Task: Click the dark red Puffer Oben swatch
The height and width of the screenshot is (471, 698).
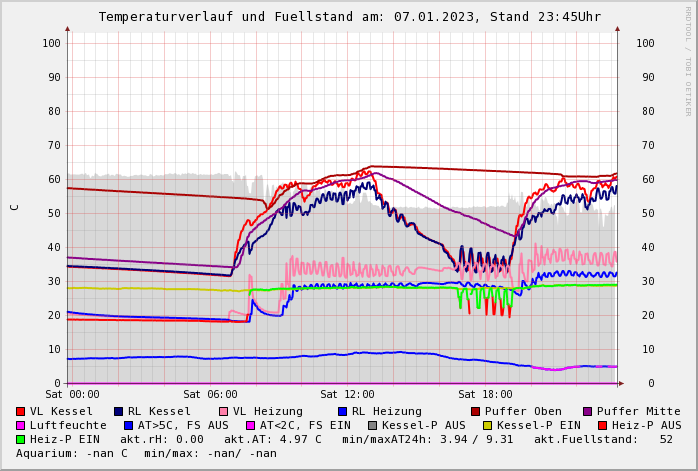Action: (476, 411)
